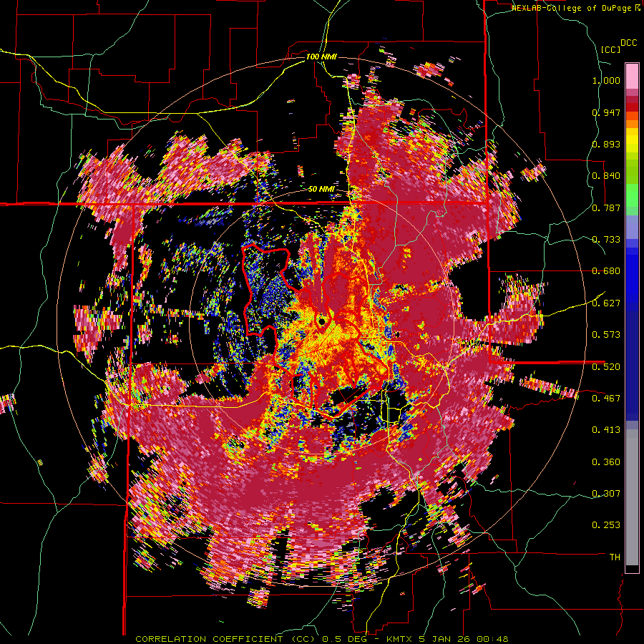
Task: Click the 0.253 scale value
Action: click(x=606, y=525)
